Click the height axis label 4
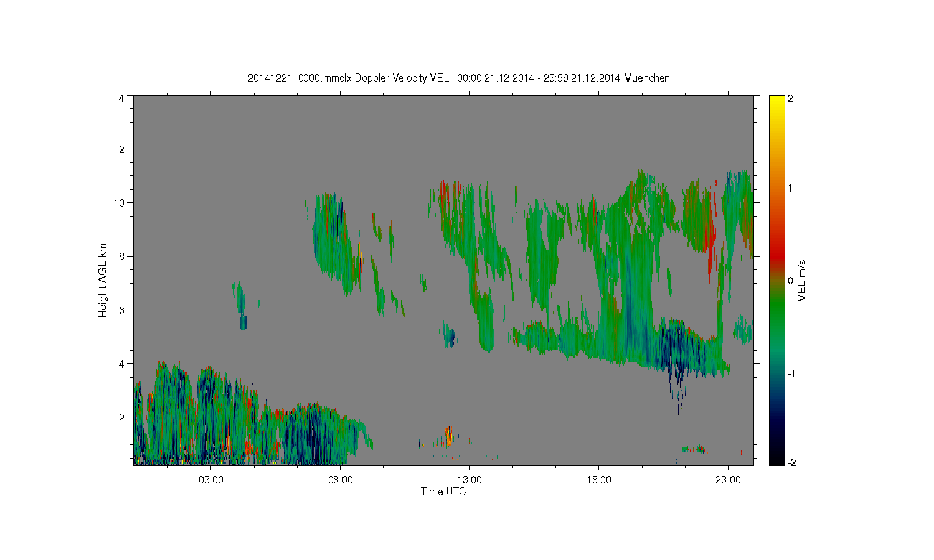This screenshot has height=560, width=934. (x=121, y=363)
